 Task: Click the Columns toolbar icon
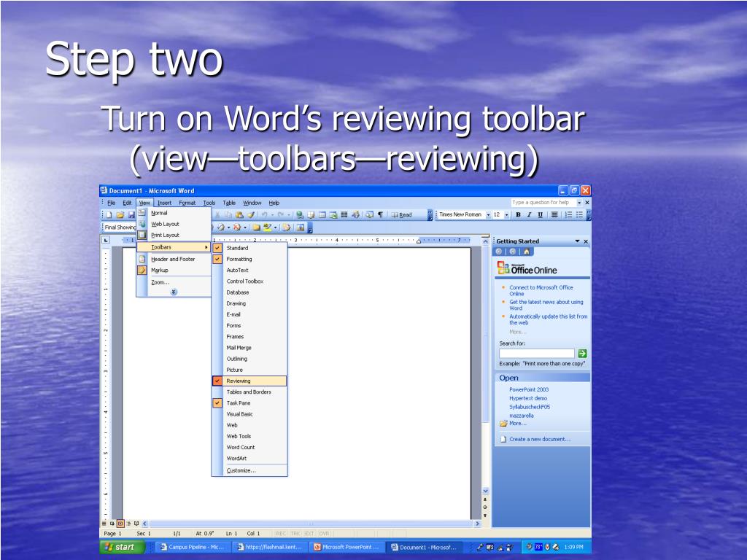pyautogui.click(x=344, y=215)
